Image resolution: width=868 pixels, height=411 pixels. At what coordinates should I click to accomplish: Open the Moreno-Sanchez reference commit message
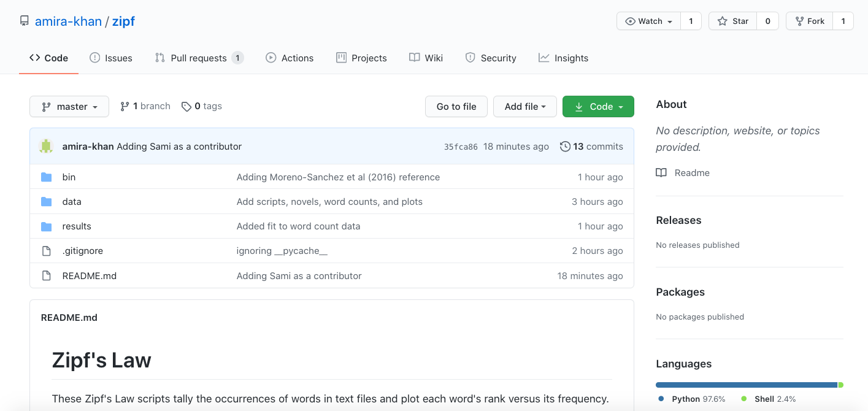pos(338,177)
